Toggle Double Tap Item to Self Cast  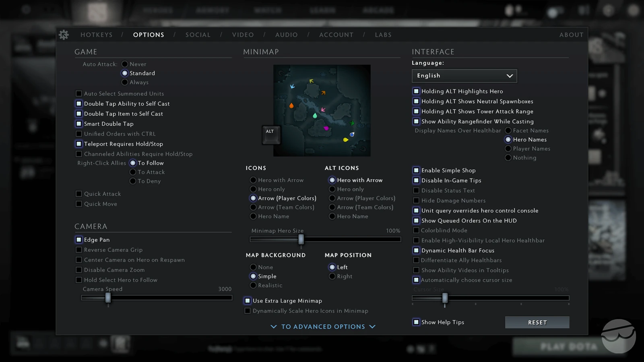79,114
